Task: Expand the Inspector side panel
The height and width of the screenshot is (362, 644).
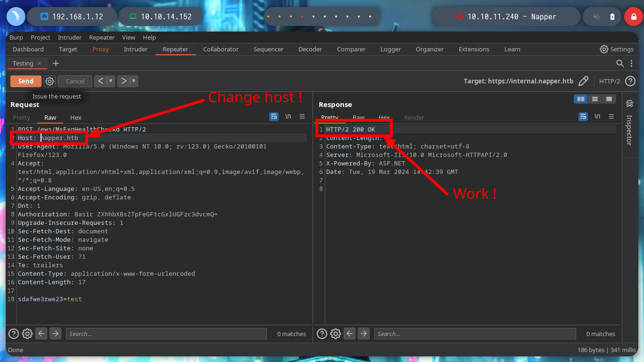Action: point(629,123)
